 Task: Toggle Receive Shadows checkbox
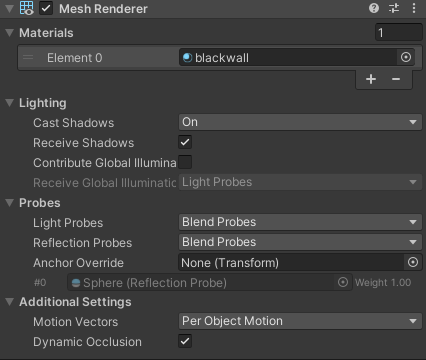pos(185,142)
